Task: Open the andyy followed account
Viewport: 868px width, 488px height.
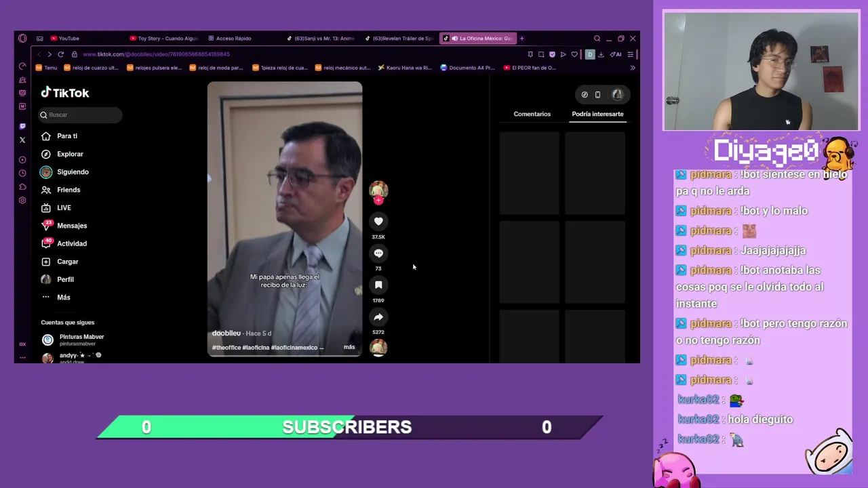Action: click(71, 357)
